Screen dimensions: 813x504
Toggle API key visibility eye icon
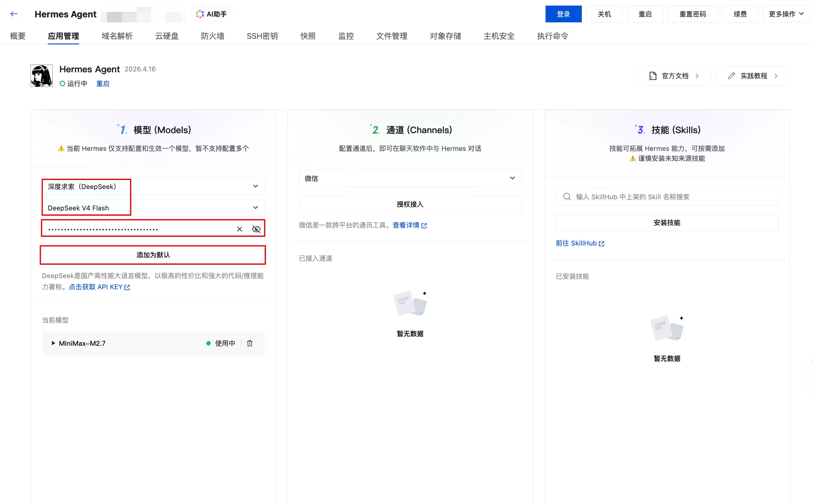pyautogui.click(x=256, y=229)
